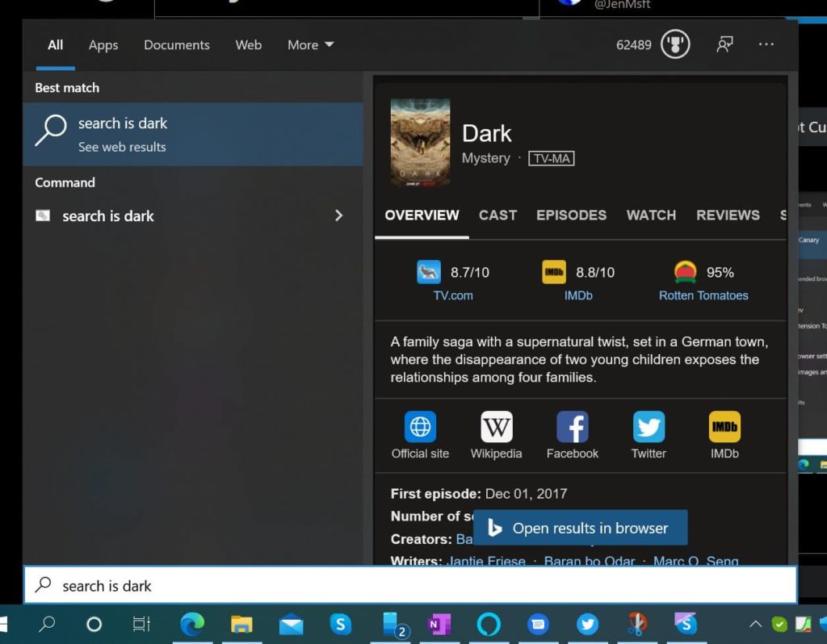The height and width of the screenshot is (644, 827).
Task: Open Microsoft Rewards trophy icon
Action: coord(675,44)
